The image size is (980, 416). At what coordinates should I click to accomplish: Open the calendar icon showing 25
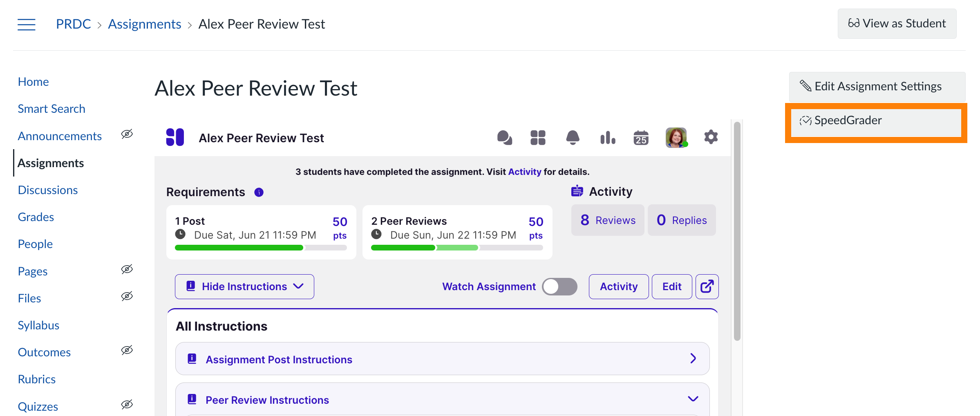(641, 138)
